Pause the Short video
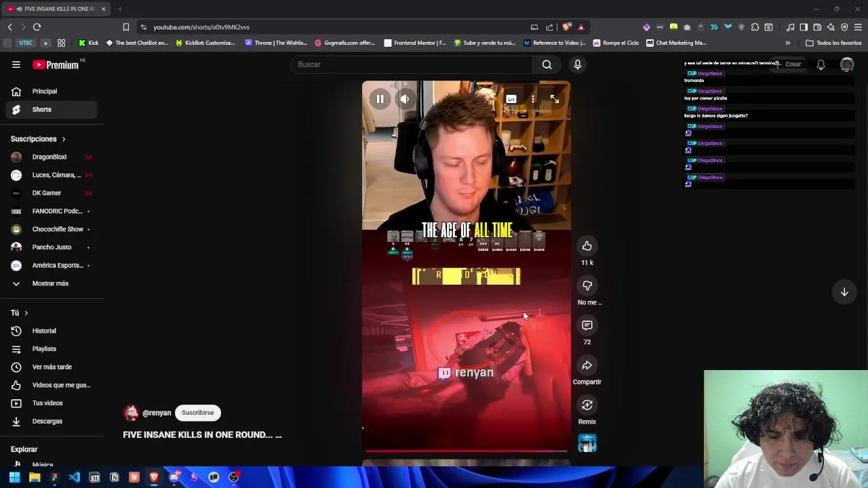Image resolution: width=868 pixels, height=488 pixels. [x=380, y=99]
